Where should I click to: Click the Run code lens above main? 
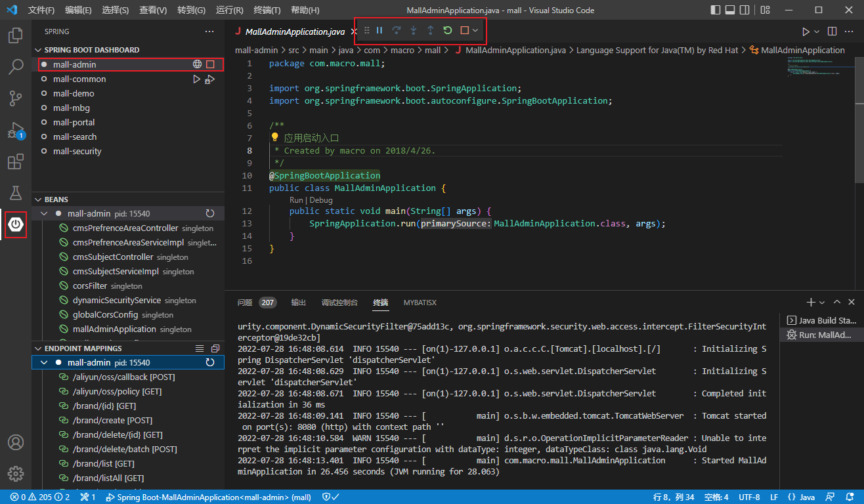[296, 200]
